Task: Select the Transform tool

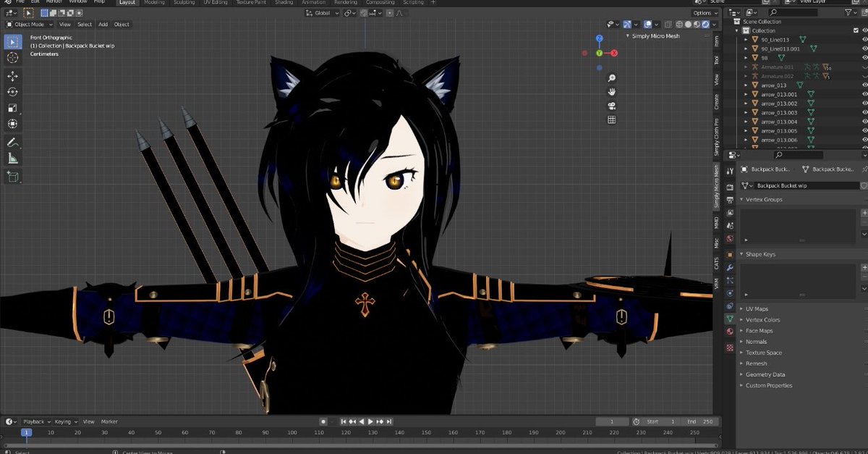Action: [13, 124]
